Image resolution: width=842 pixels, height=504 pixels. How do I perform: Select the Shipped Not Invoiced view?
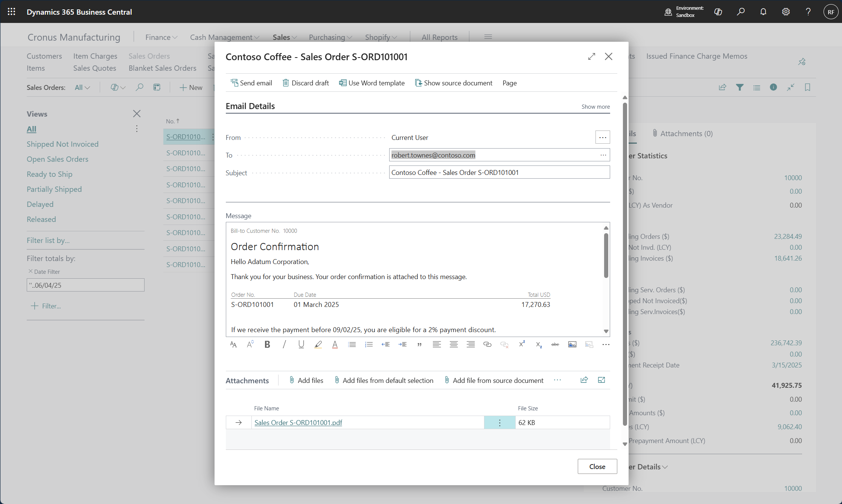click(62, 144)
